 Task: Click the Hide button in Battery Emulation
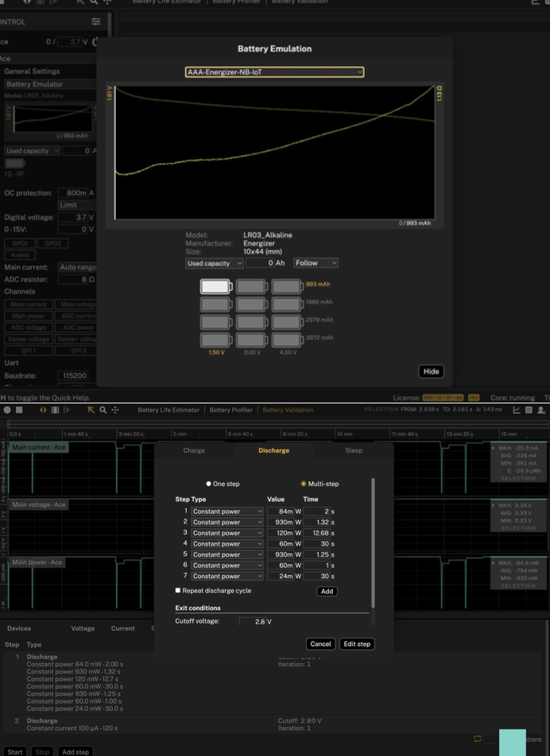click(431, 372)
